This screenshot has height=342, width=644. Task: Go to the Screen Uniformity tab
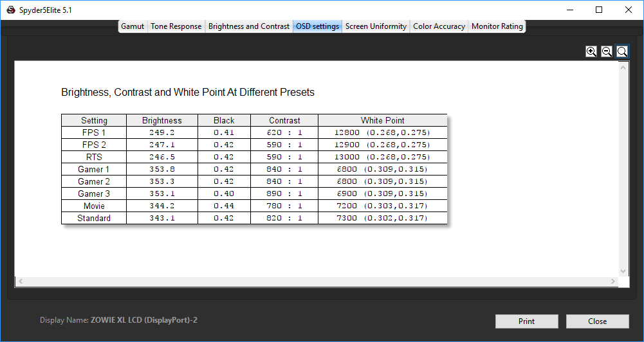[376, 26]
